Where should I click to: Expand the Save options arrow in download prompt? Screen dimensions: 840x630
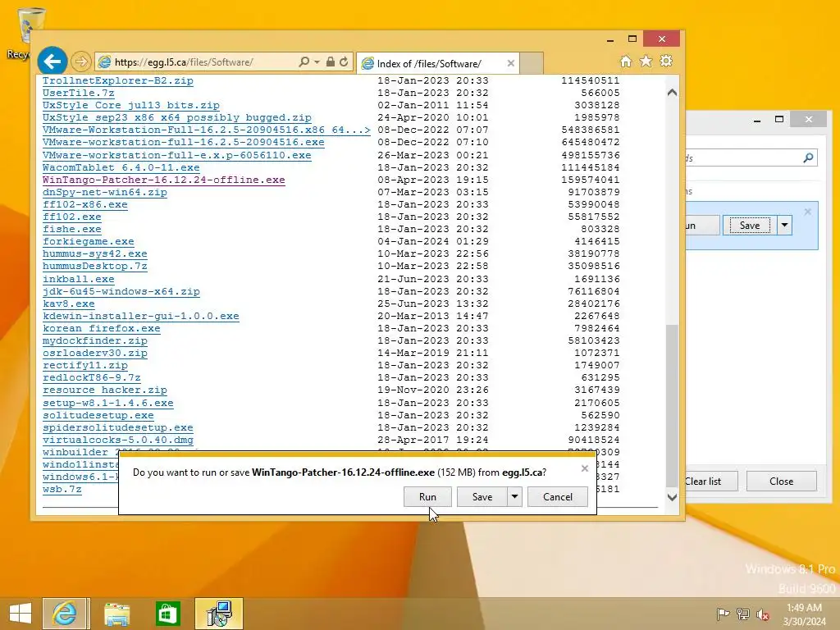tap(514, 496)
